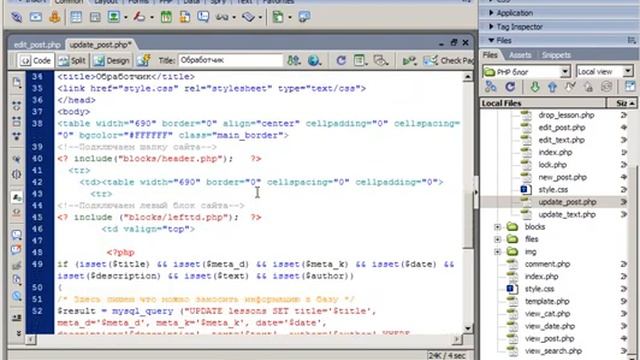Screen dimensions: 640x360
Task: Click the Images insert icon
Action: 114,17
